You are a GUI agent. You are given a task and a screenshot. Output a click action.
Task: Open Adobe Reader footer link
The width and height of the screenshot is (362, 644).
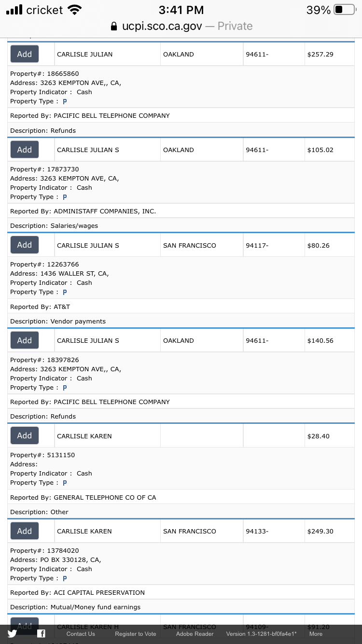click(x=195, y=634)
